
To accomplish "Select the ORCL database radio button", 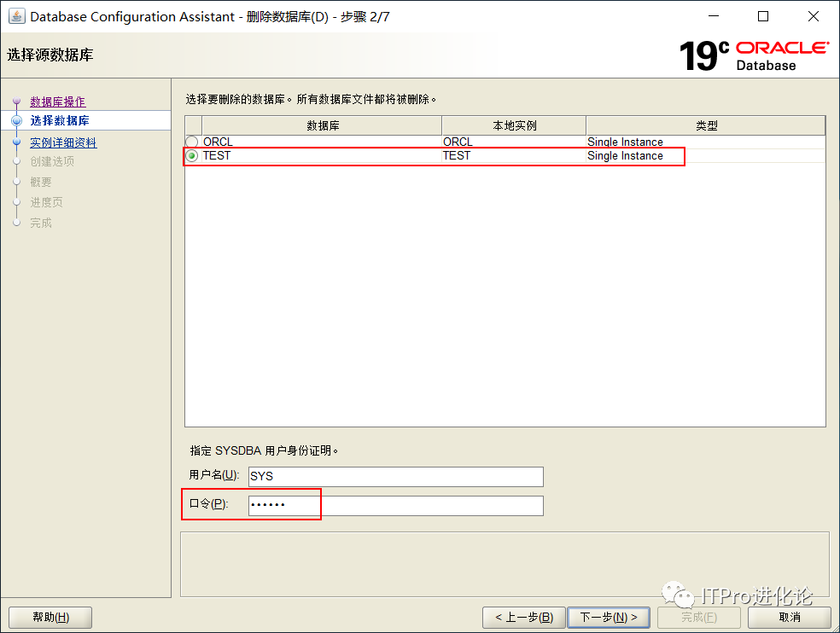I will click(192, 142).
